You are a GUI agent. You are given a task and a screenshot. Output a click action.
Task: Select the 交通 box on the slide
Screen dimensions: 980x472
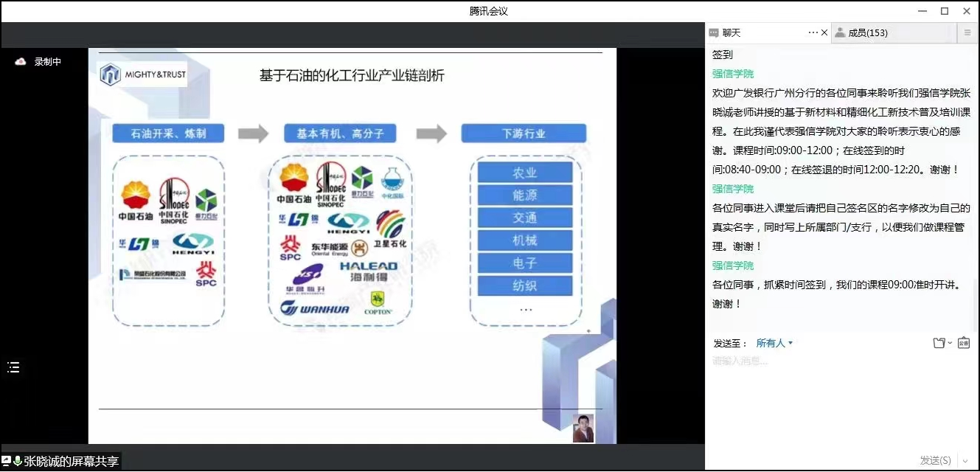point(525,218)
